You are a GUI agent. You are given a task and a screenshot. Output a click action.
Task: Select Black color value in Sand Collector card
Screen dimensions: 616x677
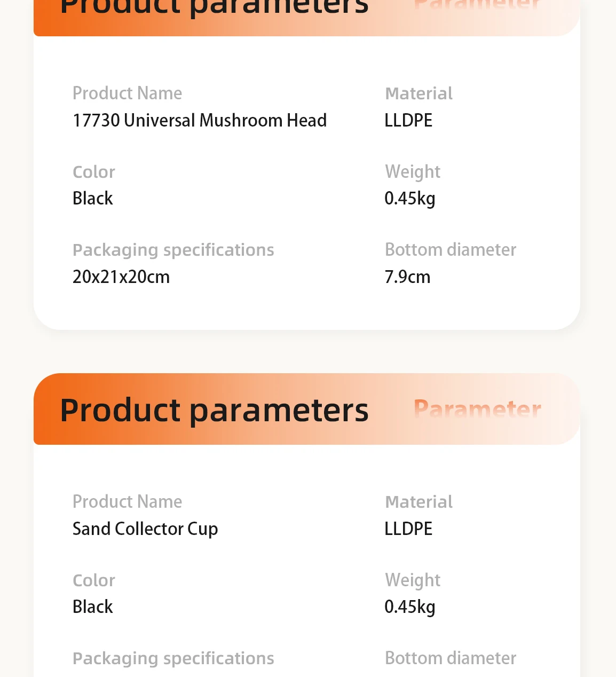(93, 607)
